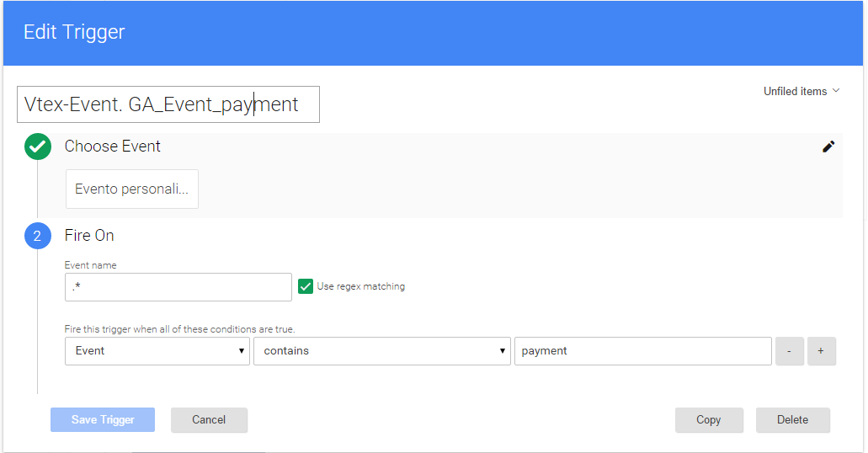The height and width of the screenshot is (453, 868).
Task: Click the Edit Trigger header title
Action: (x=74, y=33)
